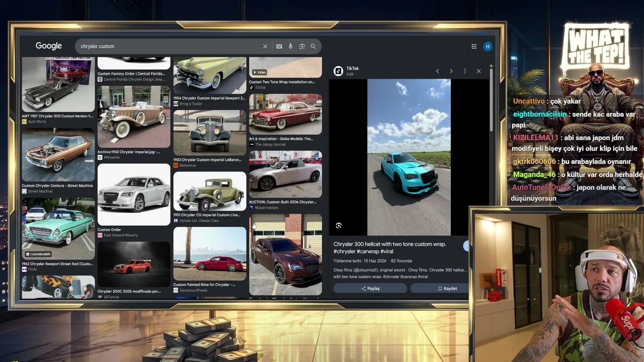Click the "Custom Factory Order | Central Florida" caption
The image size is (644, 362).
131,74
